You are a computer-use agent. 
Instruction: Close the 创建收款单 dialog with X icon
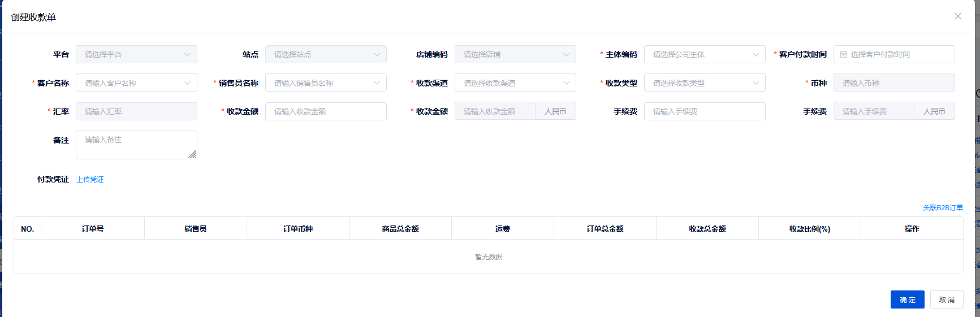tap(957, 16)
